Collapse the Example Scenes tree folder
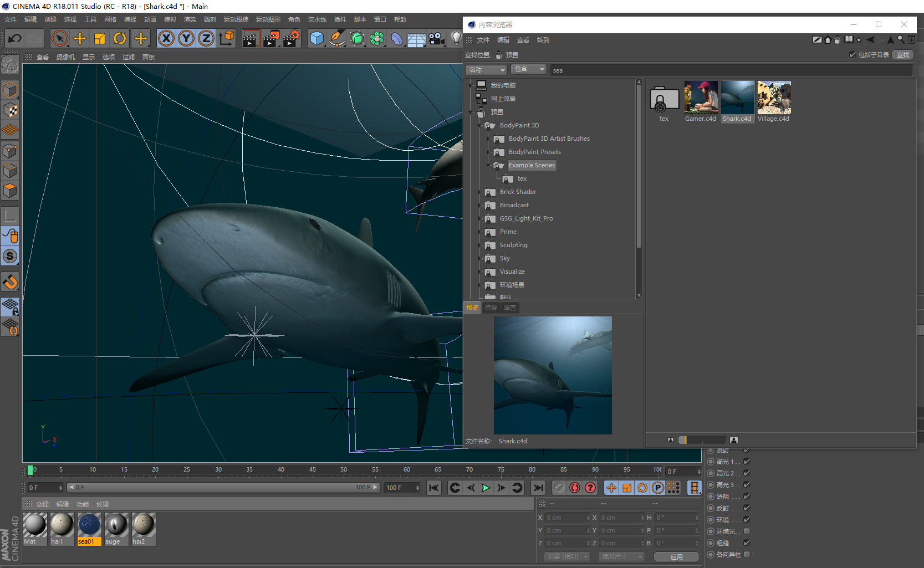The height and width of the screenshot is (568, 924). [489, 165]
